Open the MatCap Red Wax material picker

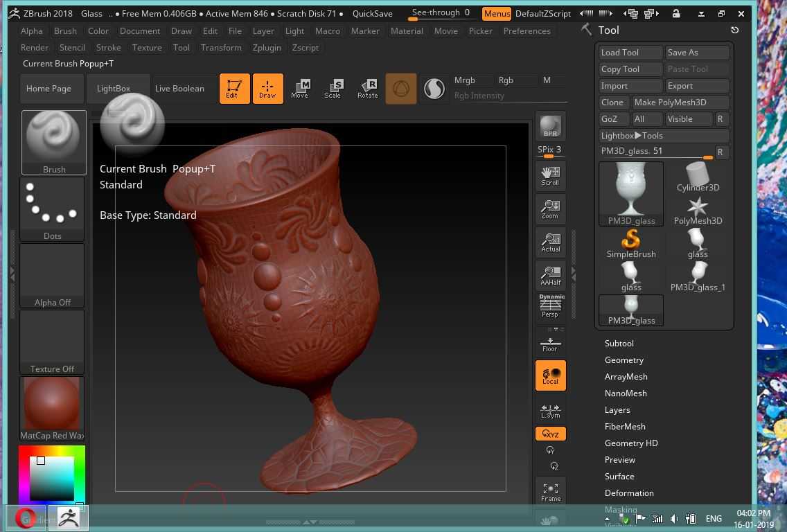tap(52, 409)
